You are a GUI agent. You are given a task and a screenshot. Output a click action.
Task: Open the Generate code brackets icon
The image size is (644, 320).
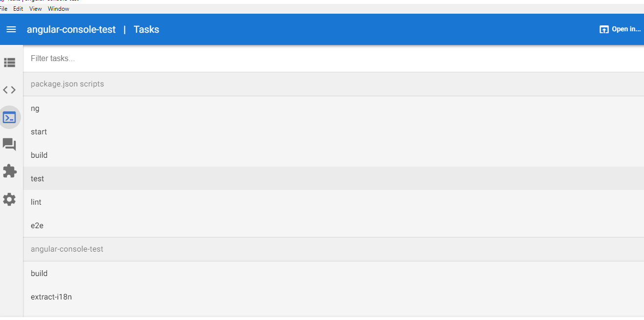click(9, 90)
